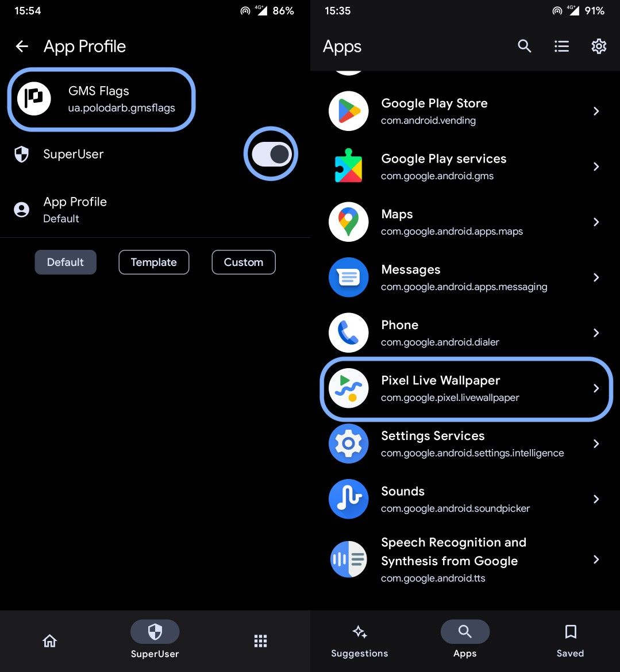Tap the com.android.vending package text
Image resolution: width=620 pixels, height=672 pixels.
tap(428, 121)
